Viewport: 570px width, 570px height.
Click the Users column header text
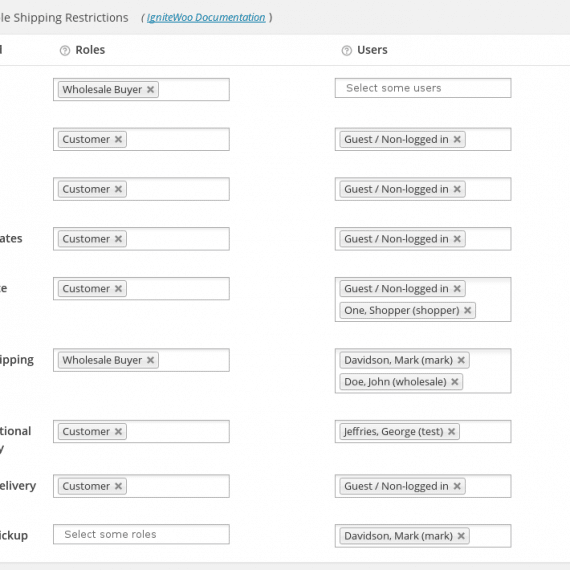coord(372,50)
